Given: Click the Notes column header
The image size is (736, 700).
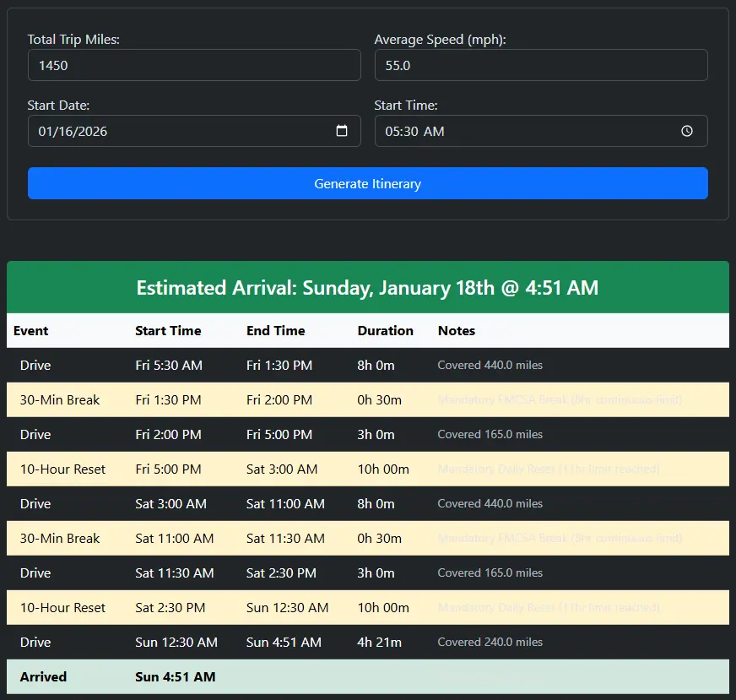Looking at the screenshot, I should 457,330.
